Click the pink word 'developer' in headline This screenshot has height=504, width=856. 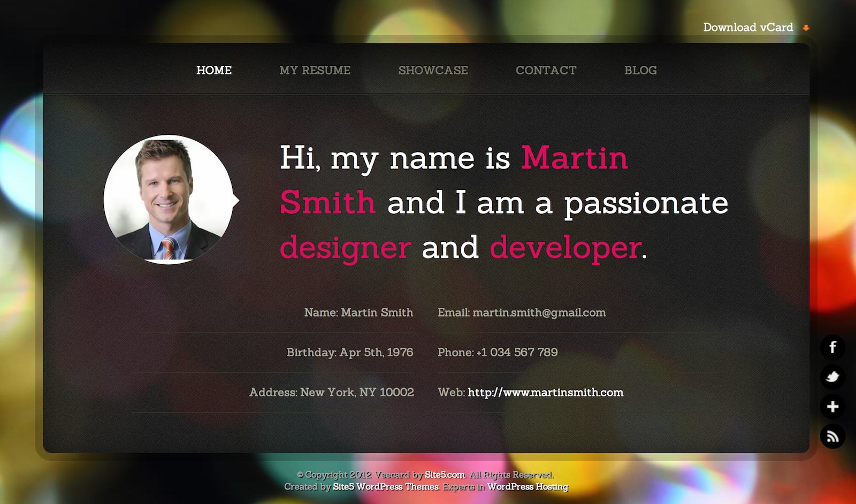[x=565, y=247]
